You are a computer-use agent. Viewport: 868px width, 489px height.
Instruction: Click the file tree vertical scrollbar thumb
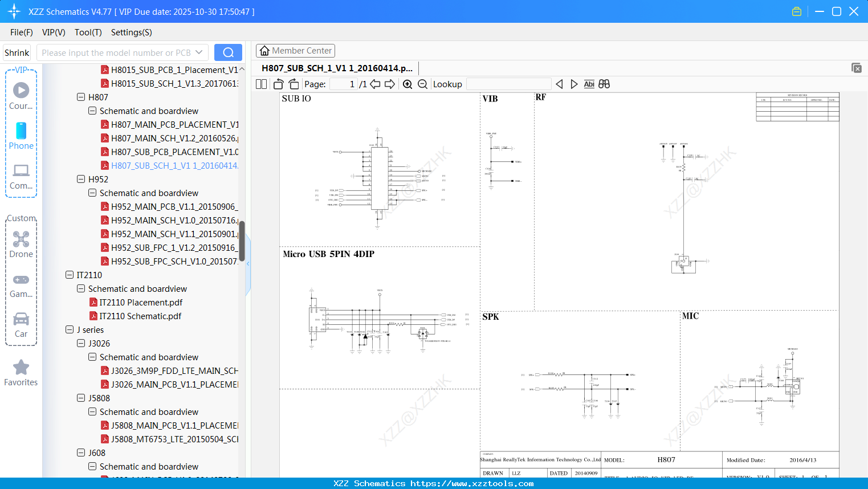coord(242,241)
